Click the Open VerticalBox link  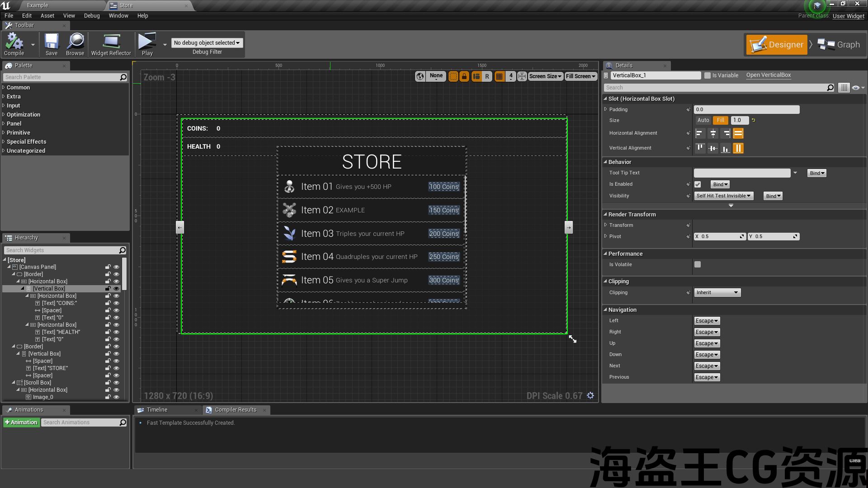[x=768, y=75]
